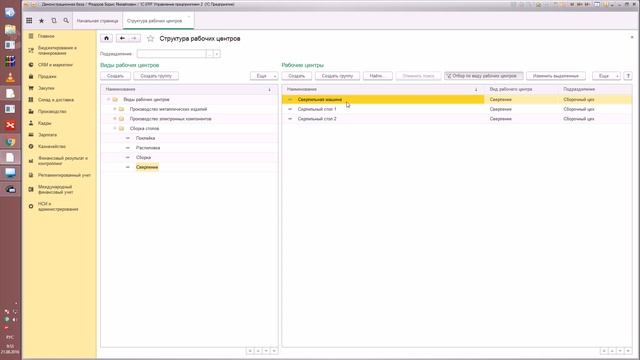Collapse Сборка столов group
Image resolution: width=640 pixels, height=360 pixels.
(115, 129)
